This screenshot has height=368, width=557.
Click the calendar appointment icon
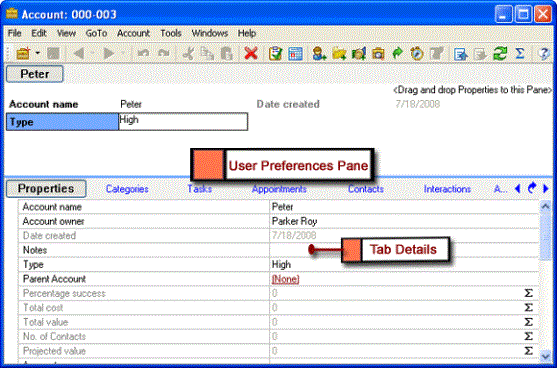(295, 54)
